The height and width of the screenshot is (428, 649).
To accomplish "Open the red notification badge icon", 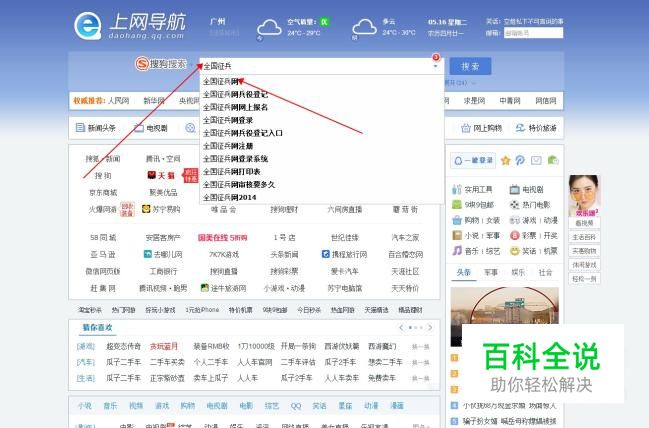I will pos(436,57).
